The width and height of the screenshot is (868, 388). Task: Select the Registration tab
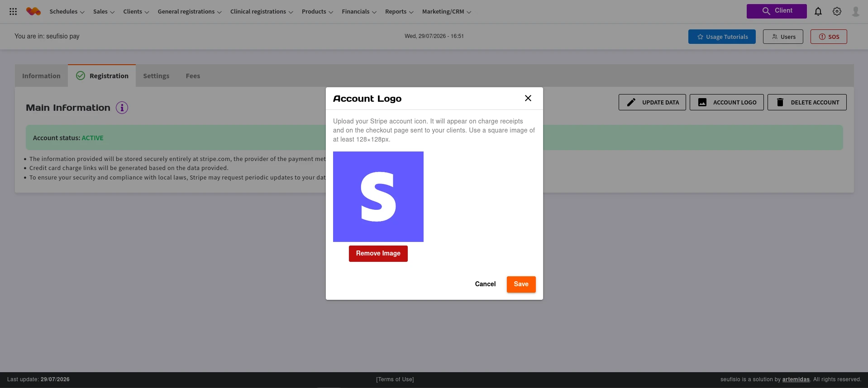pos(102,76)
